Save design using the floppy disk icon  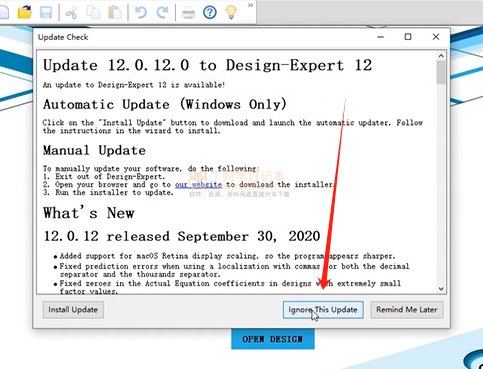tap(46, 13)
